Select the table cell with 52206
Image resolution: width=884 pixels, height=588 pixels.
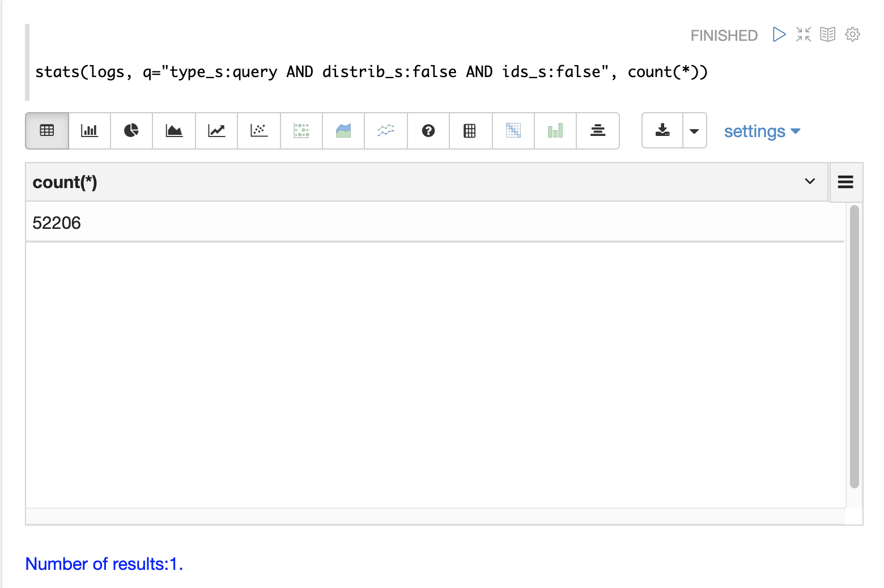[57, 223]
